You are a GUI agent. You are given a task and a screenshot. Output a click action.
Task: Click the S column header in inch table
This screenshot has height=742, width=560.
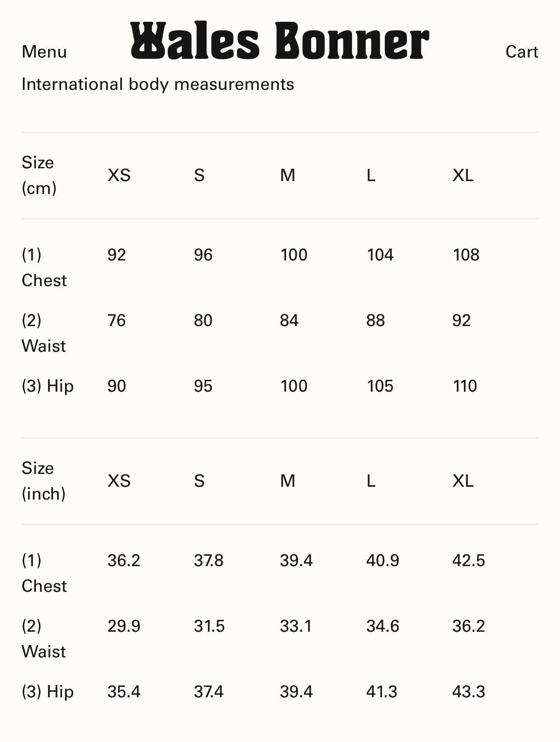pos(199,481)
